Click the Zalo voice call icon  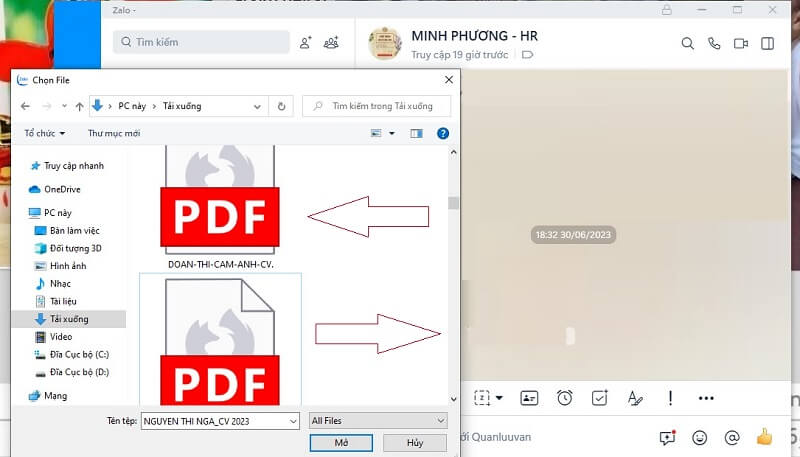click(714, 44)
